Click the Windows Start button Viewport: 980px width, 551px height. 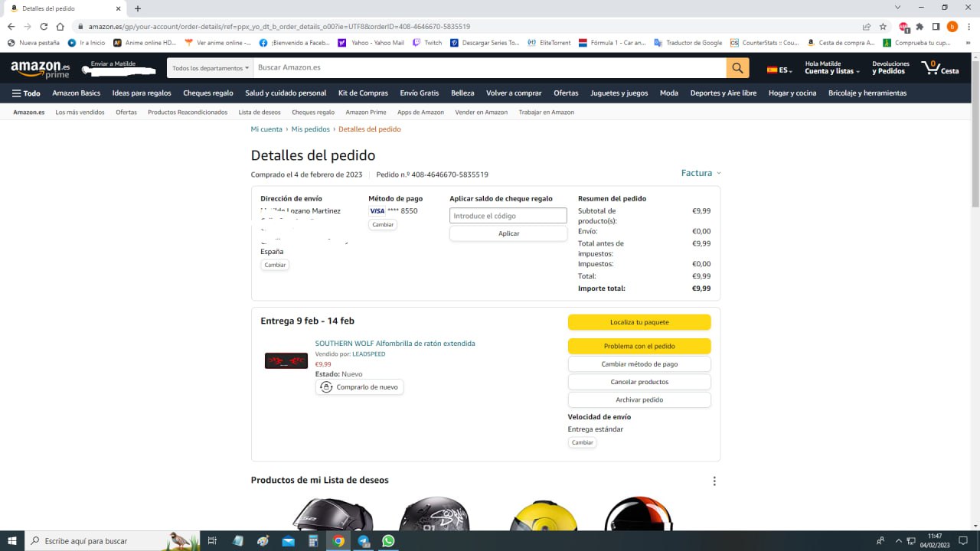[12, 541]
